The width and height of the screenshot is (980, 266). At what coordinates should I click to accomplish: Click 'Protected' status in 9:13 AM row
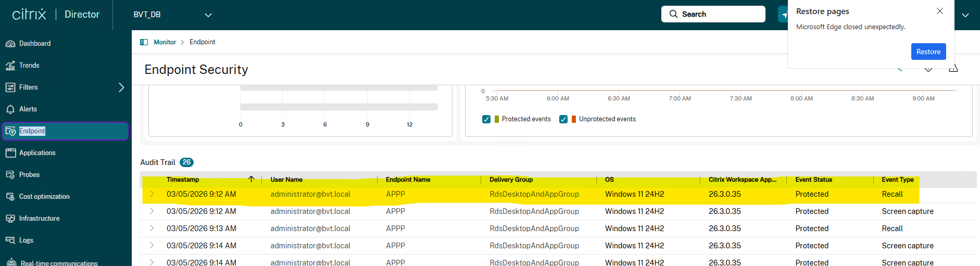click(x=812, y=229)
